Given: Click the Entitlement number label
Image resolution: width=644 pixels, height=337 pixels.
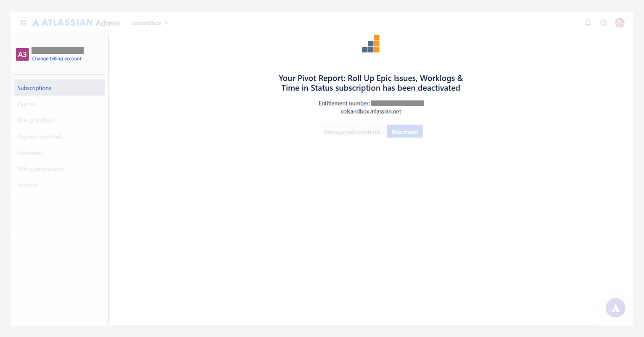Looking at the screenshot, I should click(x=344, y=103).
